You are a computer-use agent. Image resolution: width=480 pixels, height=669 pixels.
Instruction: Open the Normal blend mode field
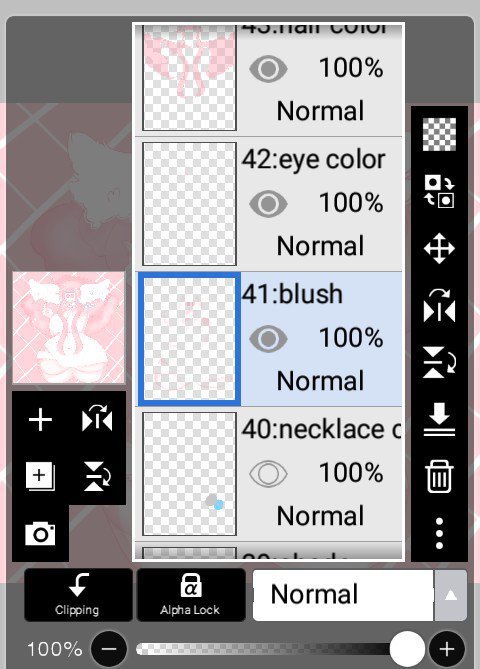343,595
